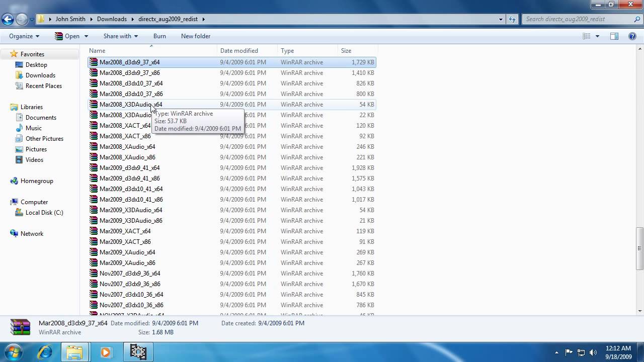Click the Back navigation arrow button
Screen dimensions: 644x362
coord(8,19)
